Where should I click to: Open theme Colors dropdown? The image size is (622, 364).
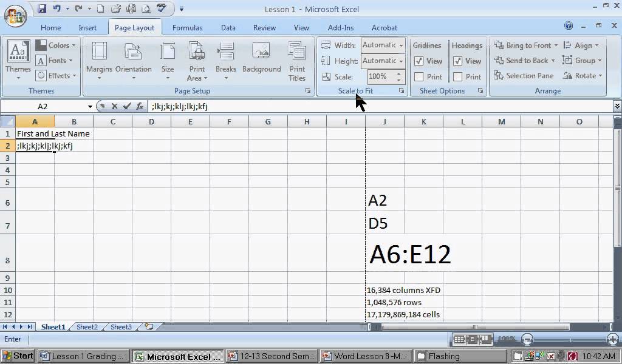click(55, 45)
